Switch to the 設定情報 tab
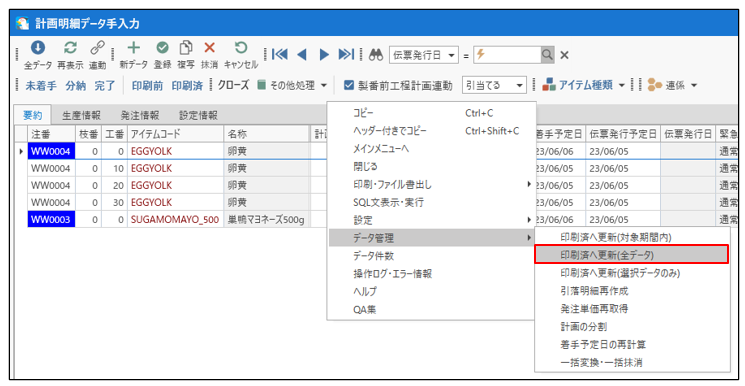The image size is (745, 386). coord(198,115)
